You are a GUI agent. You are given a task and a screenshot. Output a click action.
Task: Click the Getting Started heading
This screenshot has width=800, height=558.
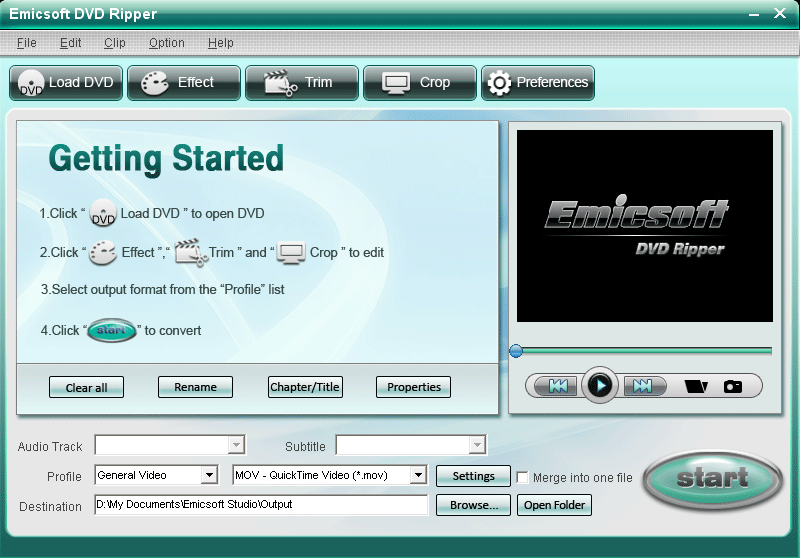click(x=166, y=159)
